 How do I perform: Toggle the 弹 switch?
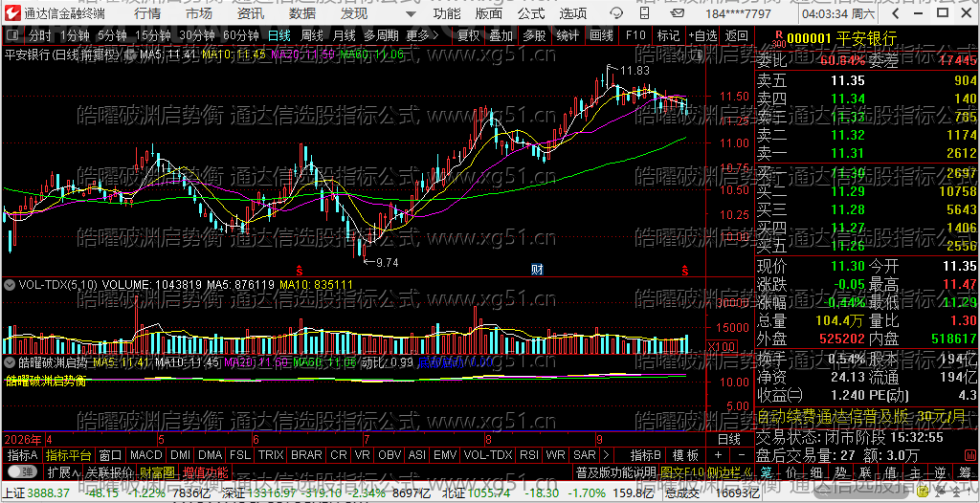[x=23, y=471]
